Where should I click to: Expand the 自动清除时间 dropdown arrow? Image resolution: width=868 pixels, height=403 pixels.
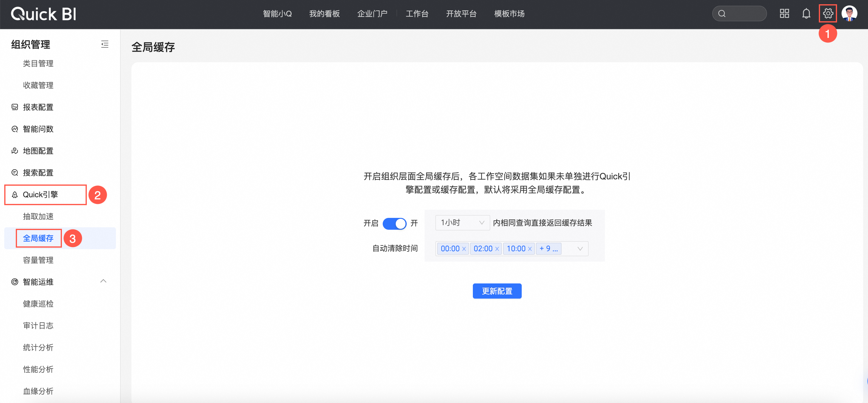click(x=580, y=249)
